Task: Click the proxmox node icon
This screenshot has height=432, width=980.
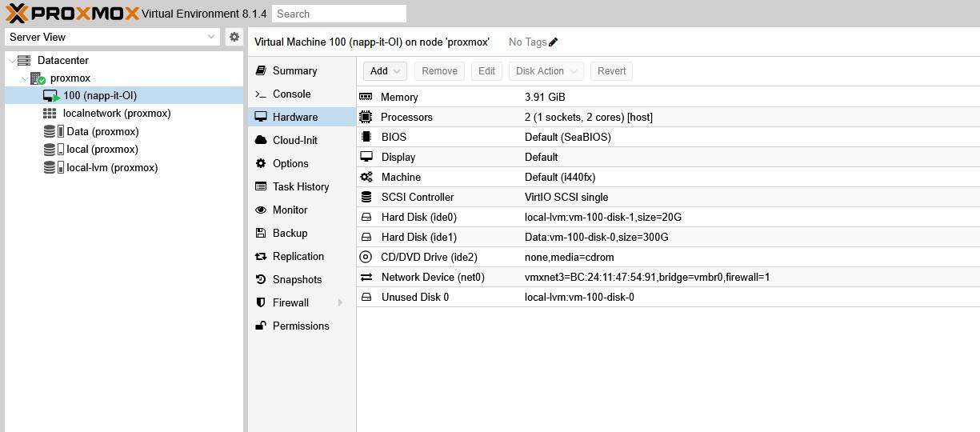Action: coord(38,78)
